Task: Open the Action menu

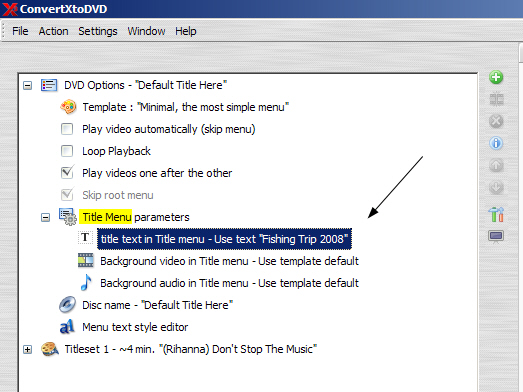Action: [53, 31]
